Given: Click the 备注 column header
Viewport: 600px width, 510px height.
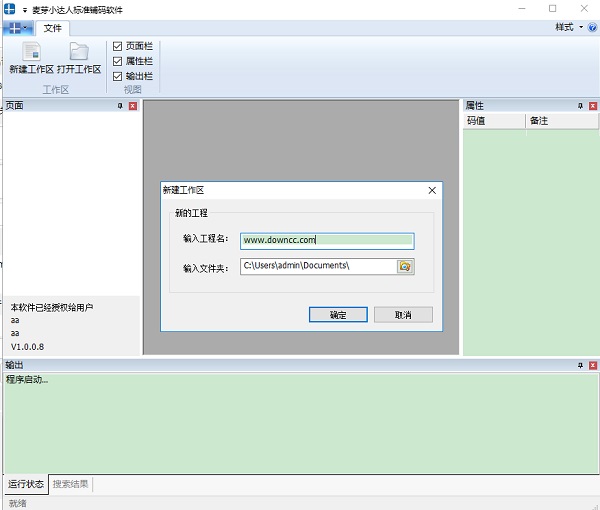Looking at the screenshot, I should tap(562, 121).
